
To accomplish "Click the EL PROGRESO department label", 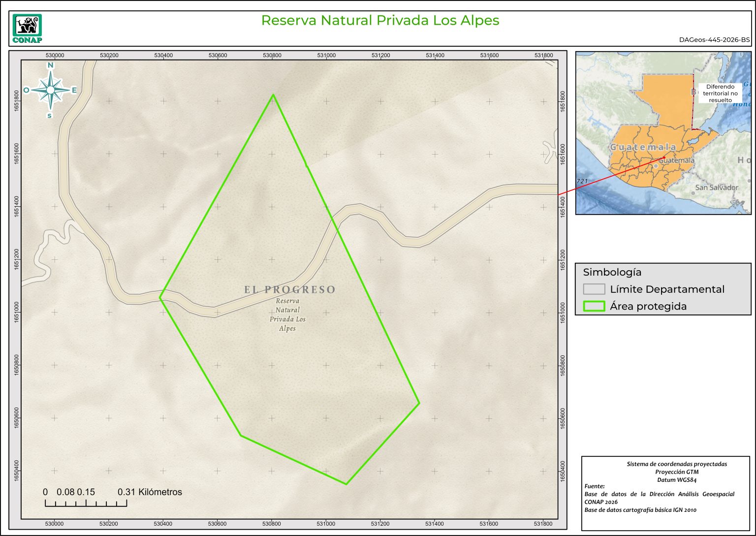I will tap(289, 289).
